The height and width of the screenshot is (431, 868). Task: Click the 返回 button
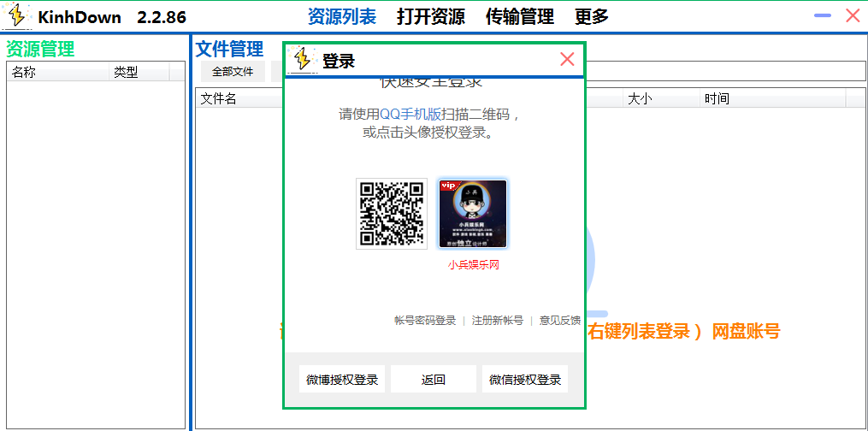click(x=434, y=380)
